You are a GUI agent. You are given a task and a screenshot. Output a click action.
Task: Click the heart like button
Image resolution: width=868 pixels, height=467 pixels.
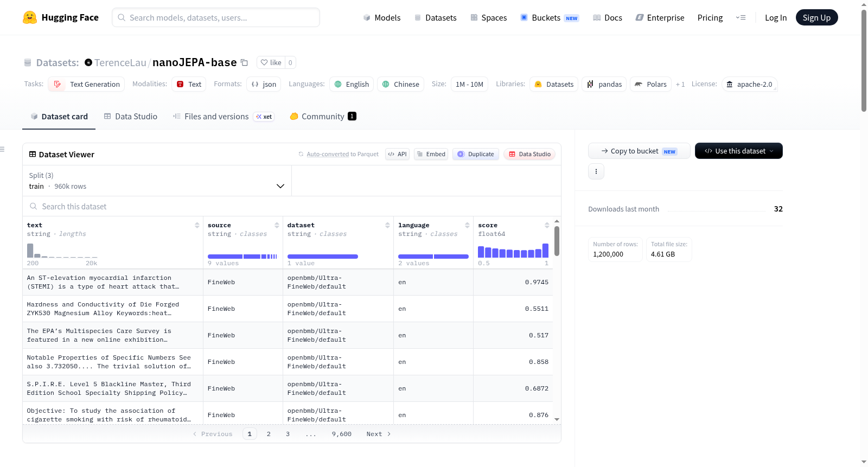click(x=271, y=63)
